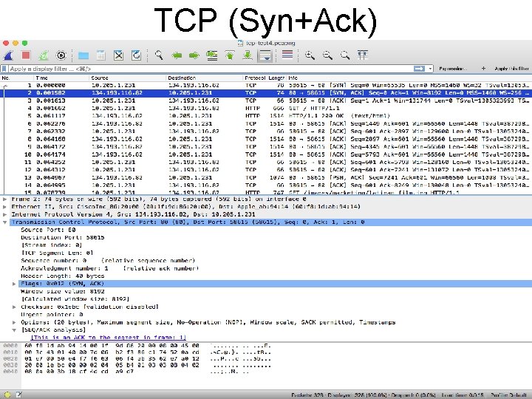Select packet 5 HTTP/1.1 200 OK
The height and width of the screenshot is (399, 532).
266,116
